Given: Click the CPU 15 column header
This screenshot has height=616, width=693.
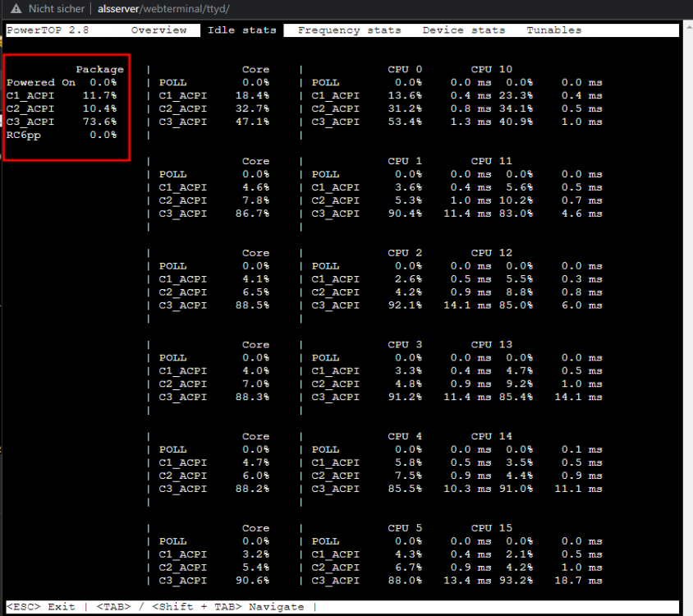Looking at the screenshot, I should pos(492,528).
